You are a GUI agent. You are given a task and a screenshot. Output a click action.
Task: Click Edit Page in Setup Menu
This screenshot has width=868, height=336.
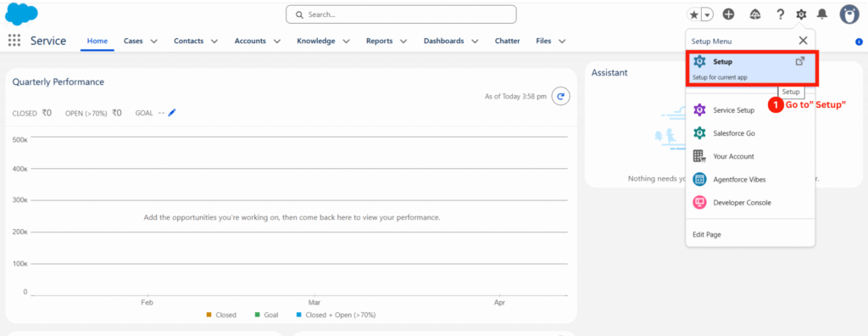(706, 234)
